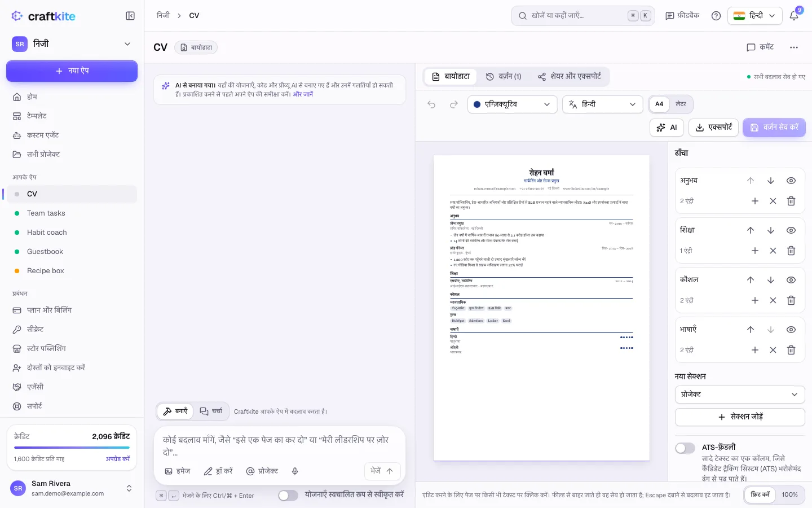The width and height of the screenshot is (812, 508).
Task: Toggle visibility of अनुभव section
Action: click(x=791, y=181)
